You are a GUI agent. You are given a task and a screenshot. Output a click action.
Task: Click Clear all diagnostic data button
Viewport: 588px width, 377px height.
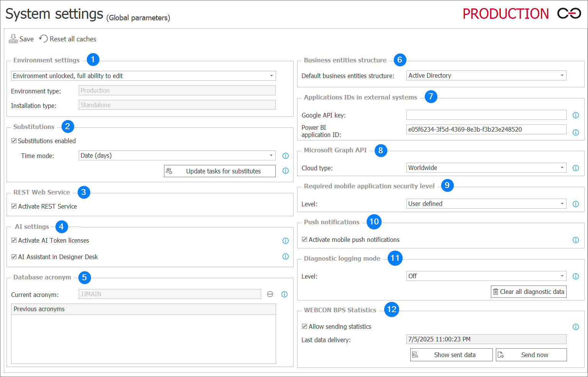(x=529, y=292)
